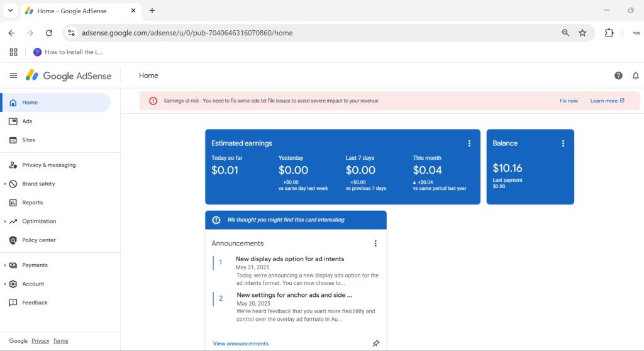Select Sites in the left navigation
Viewport: 644px width, 351px height.
pyautogui.click(x=28, y=140)
